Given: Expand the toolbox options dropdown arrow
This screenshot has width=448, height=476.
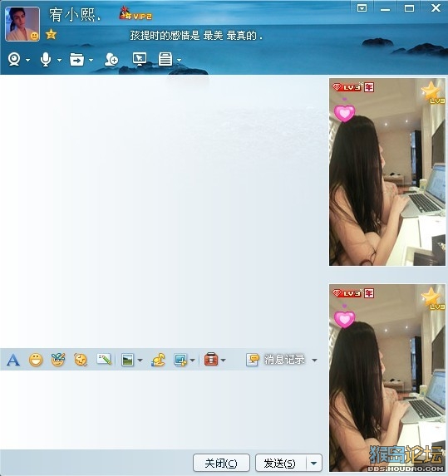Looking at the screenshot, I should point(224,361).
